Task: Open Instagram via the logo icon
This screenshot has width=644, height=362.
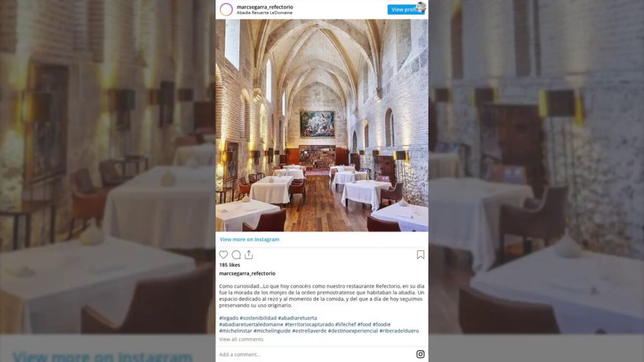Action: (x=420, y=354)
